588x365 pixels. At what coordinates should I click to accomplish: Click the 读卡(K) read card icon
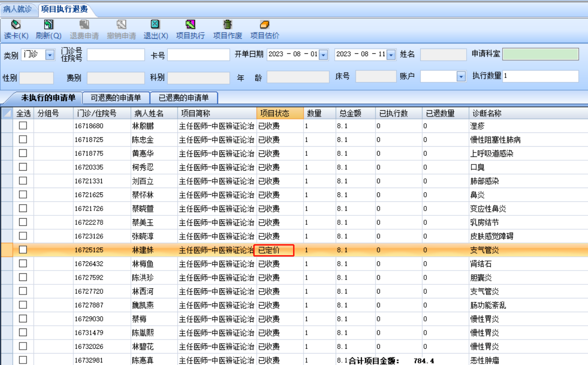point(16,24)
